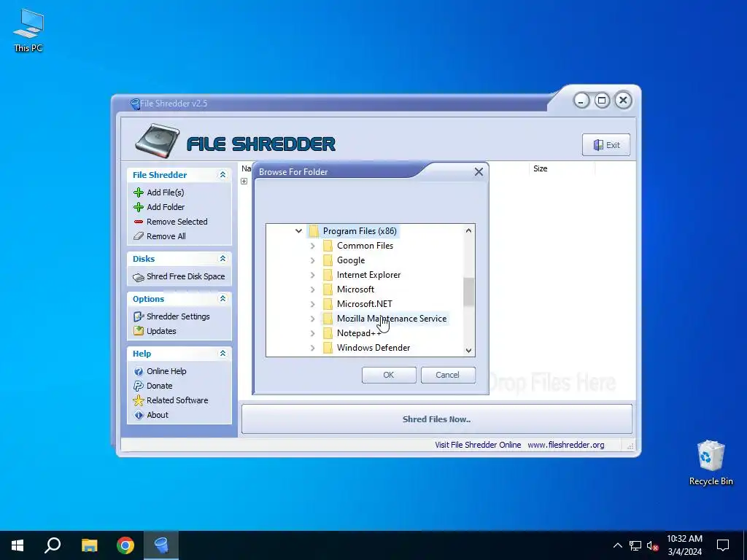Click the Donate PayPal icon

(139, 386)
